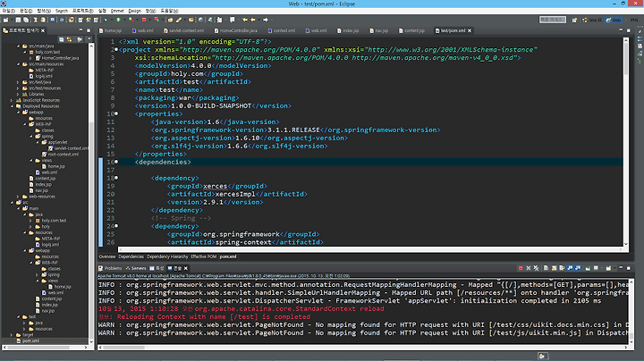The height and width of the screenshot is (361, 644).
Task: Open the HomeController.java editor tab
Action: pos(236,30)
